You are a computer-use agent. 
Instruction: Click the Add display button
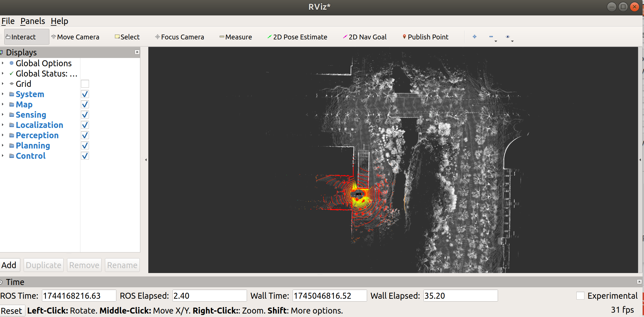(9, 265)
